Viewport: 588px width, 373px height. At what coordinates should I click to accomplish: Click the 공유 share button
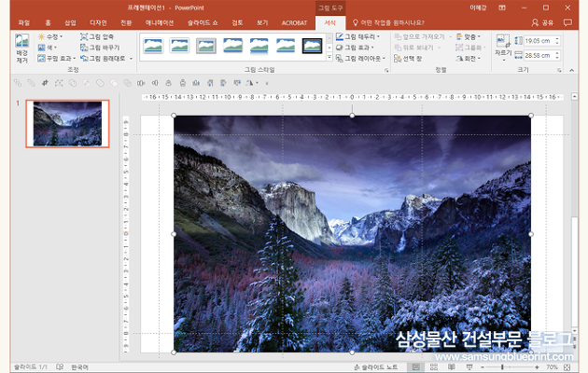coord(542,22)
